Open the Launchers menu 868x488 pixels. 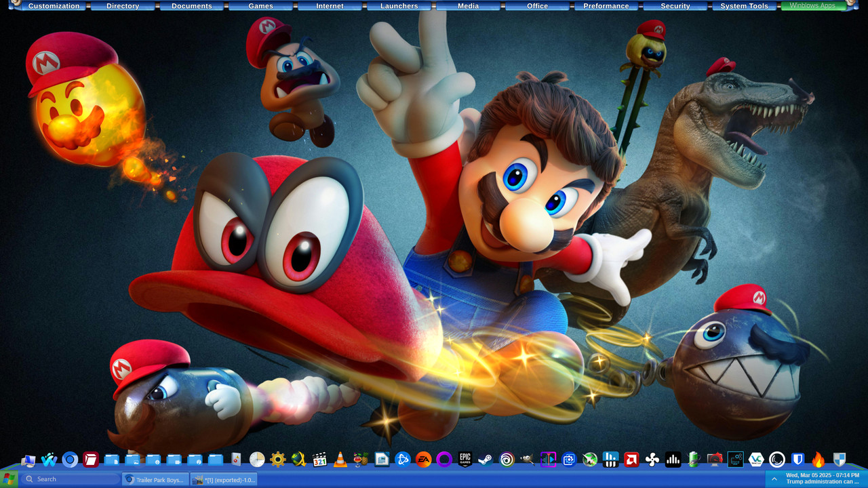[399, 6]
